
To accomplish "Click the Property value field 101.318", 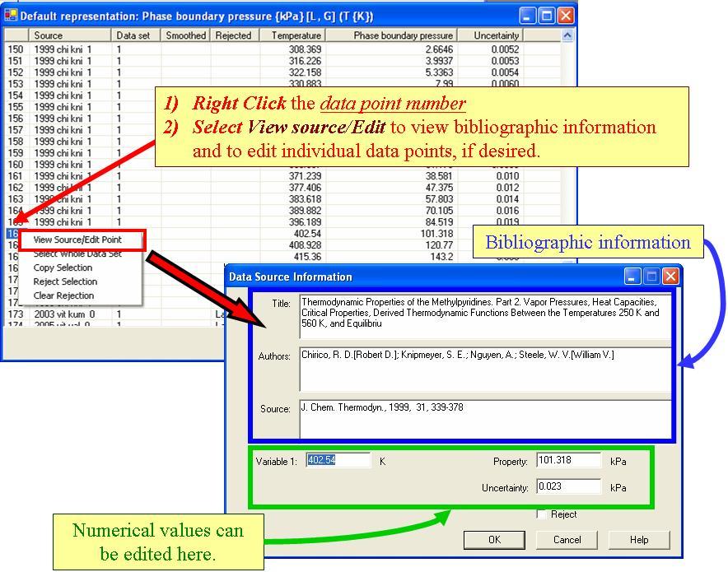I will [x=568, y=461].
